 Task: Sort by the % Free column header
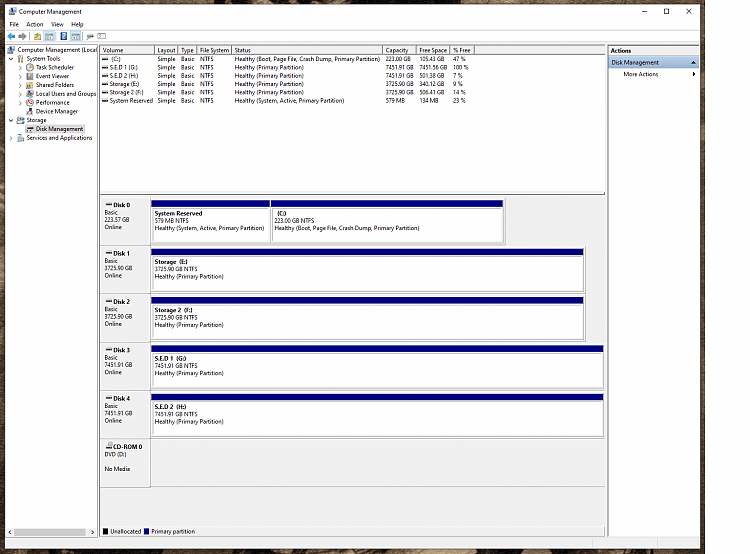462,50
